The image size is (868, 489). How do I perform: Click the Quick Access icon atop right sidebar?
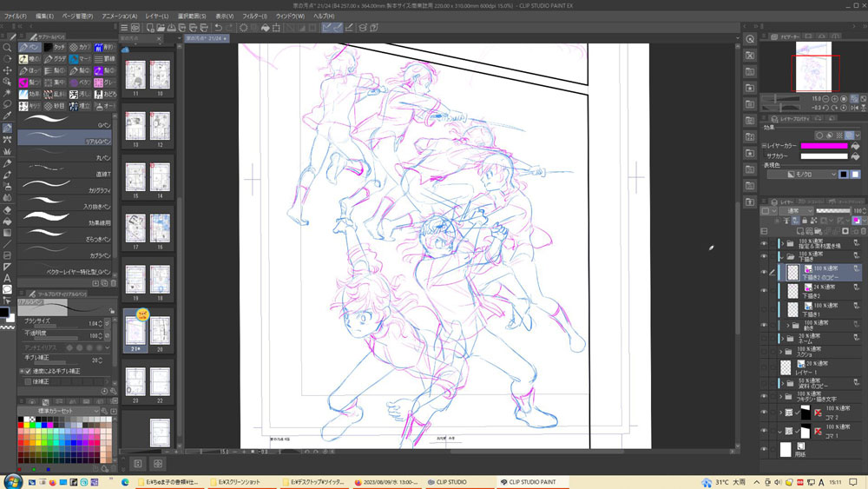coord(750,39)
